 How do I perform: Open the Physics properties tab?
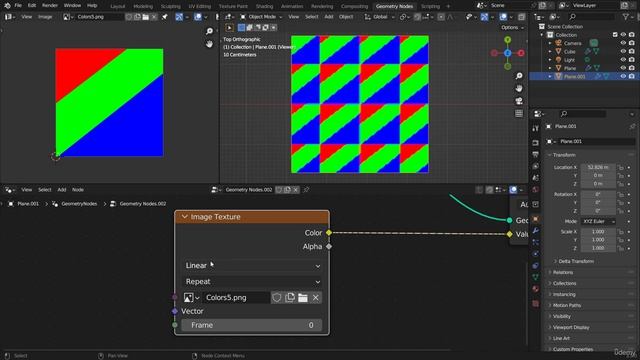tap(536, 254)
